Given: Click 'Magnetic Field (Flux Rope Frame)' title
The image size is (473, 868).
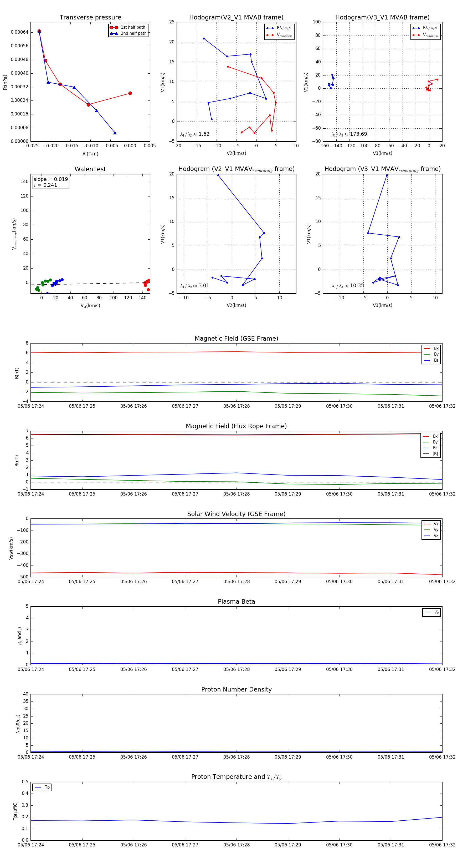Looking at the screenshot, I should (x=236, y=426).
